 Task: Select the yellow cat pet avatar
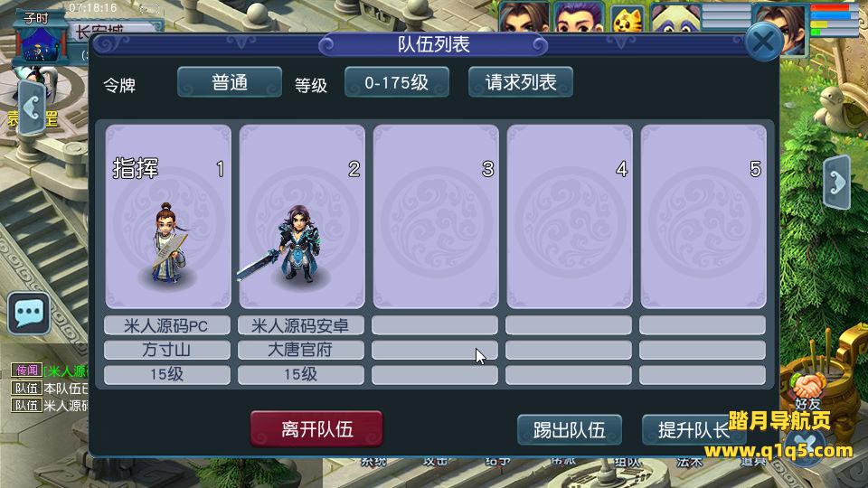(x=628, y=18)
